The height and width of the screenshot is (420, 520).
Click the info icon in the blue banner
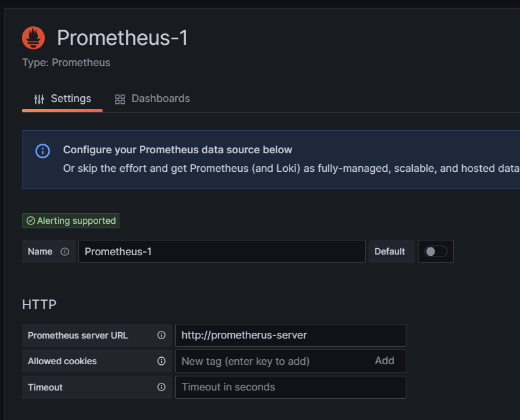click(42, 151)
